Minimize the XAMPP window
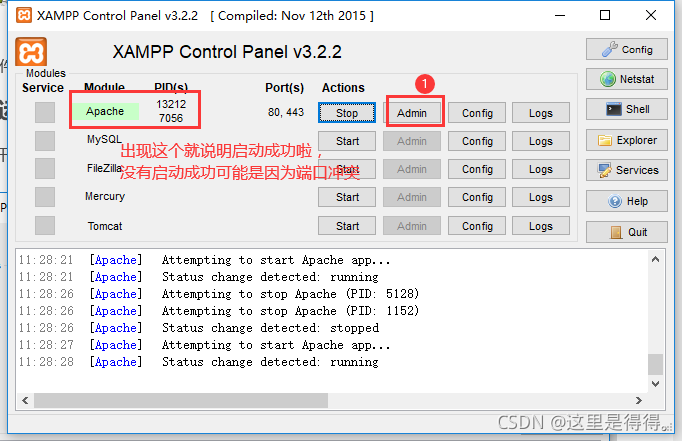This screenshot has width=682, height=441. point(560,15)
